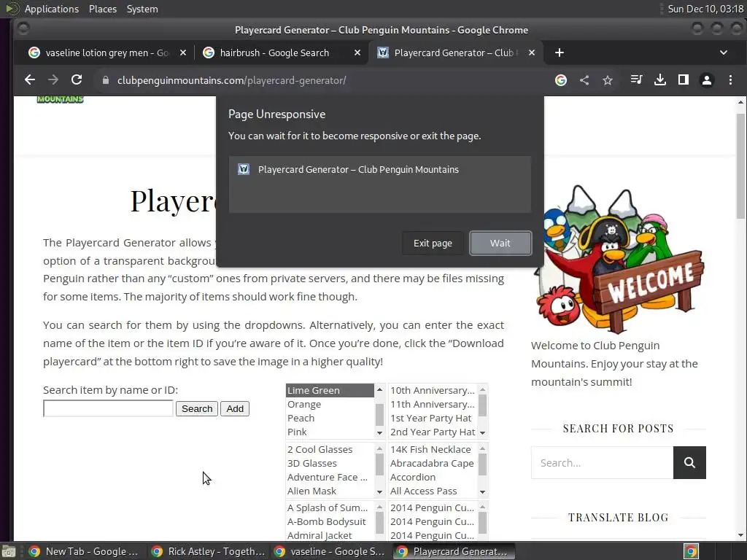Viewport: 747px width, 560px height.
Task: Click the clock showing Sun Dec 10
Action: tap(705, 9)
